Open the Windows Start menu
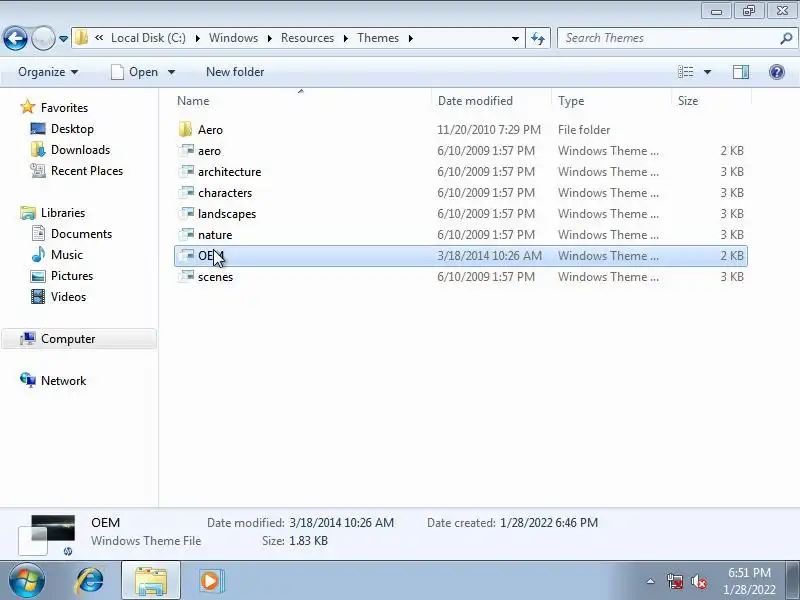The height and width of the screenshot is (600, 800). pos(27,581)
